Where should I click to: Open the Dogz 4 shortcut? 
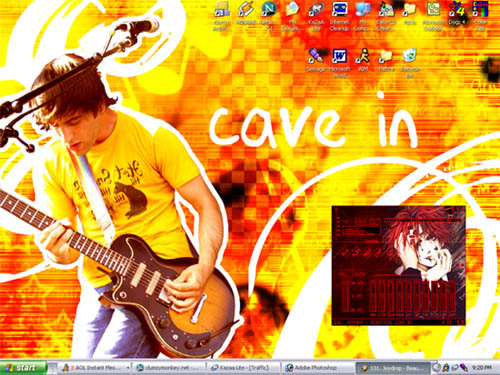tap(456, 13)
